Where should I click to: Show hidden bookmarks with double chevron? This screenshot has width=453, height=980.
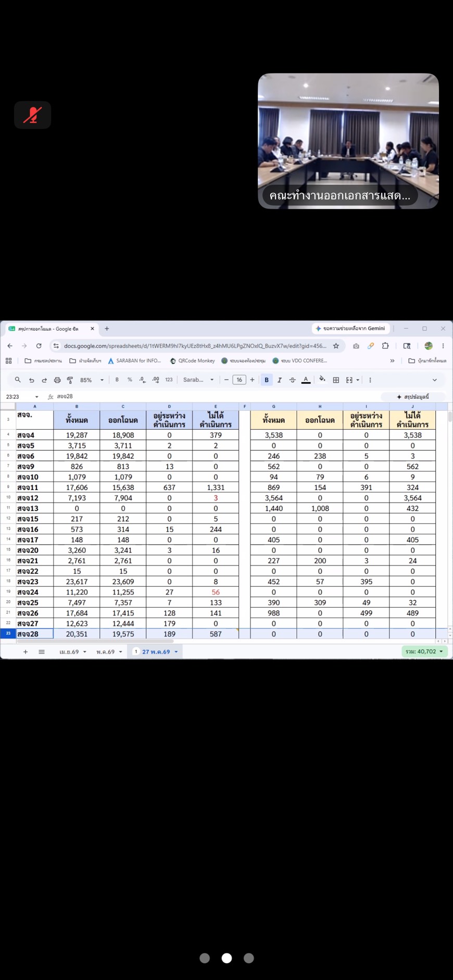(392, 360)
